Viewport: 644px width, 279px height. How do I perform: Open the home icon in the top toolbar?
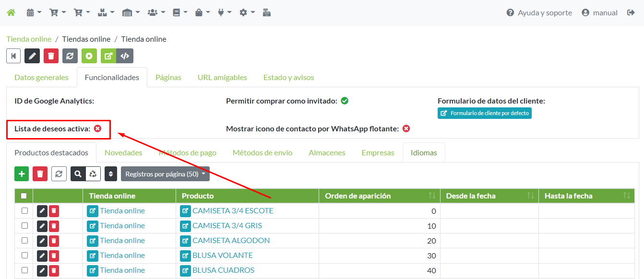11,12
